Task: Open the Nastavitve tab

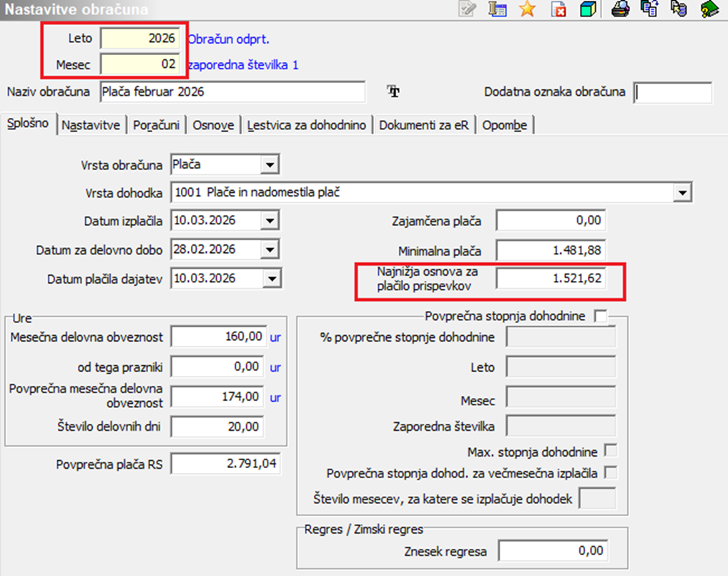Action: pyautogui.click(x=91, y=125)
